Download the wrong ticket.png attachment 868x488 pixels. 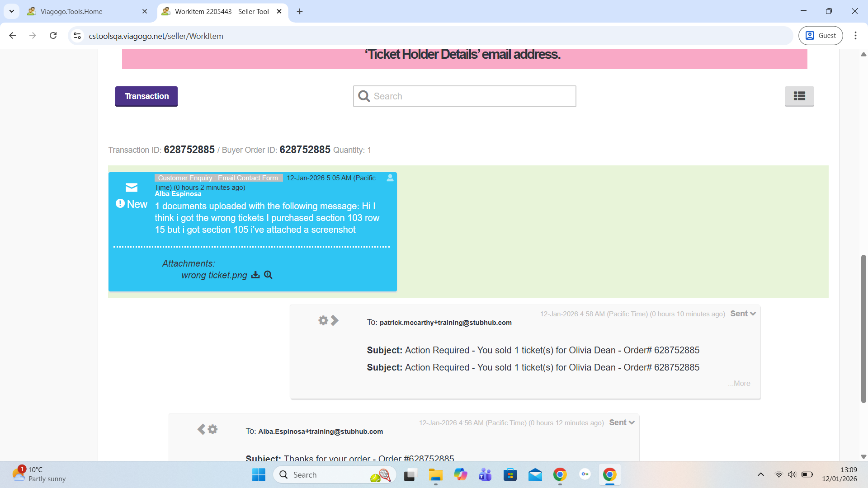[255, 275]
